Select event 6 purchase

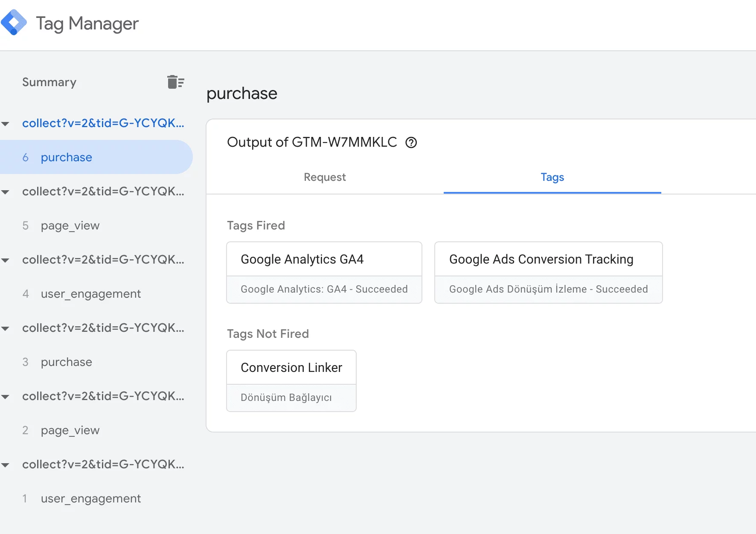click(x=96, y=157)
